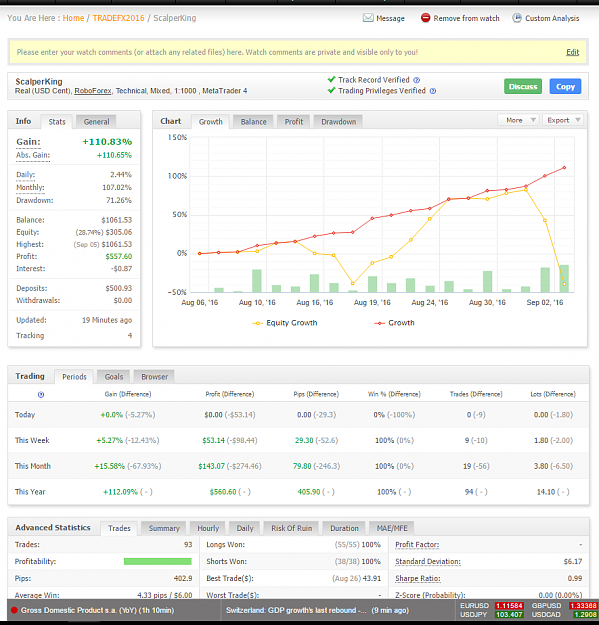Open TRADEFX2016 breadcrumb link

118,18
